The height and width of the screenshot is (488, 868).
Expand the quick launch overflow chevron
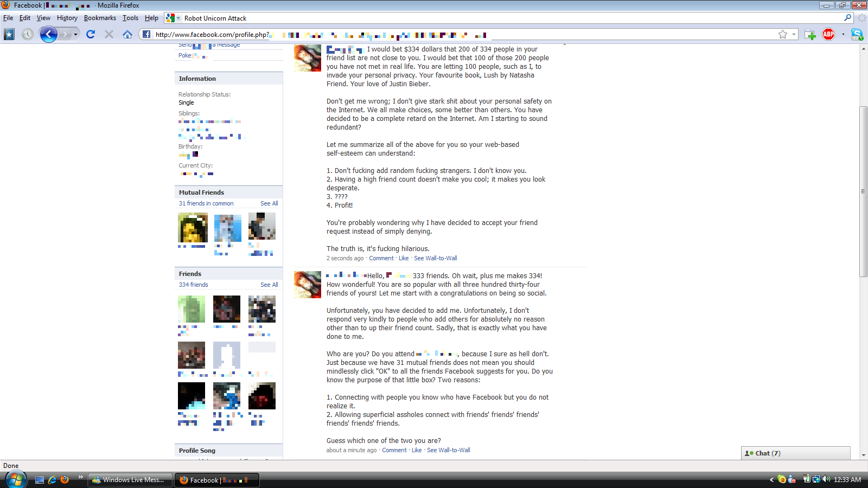coord(80,477)
